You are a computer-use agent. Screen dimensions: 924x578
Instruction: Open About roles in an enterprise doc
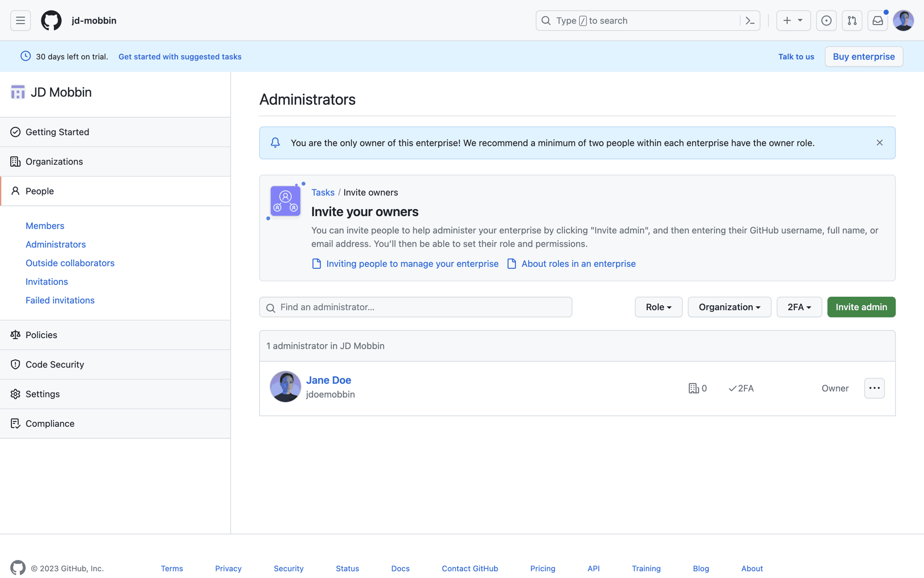pos(571,263)
